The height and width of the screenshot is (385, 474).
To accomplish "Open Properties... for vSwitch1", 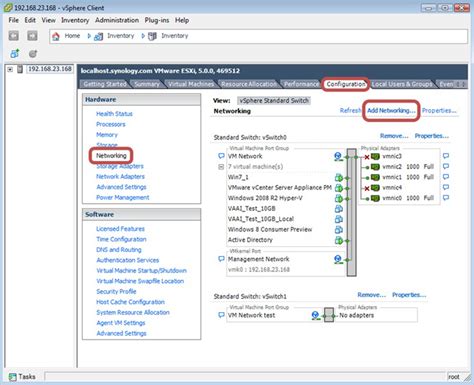I will click(x=409, y=295).
